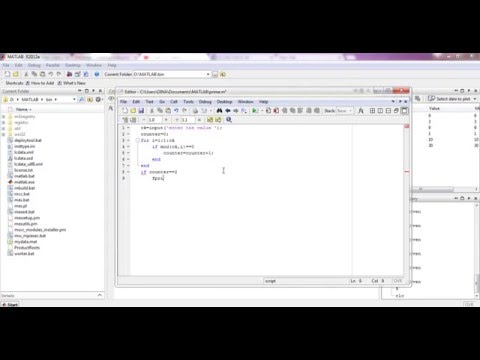This screenshot has width=480, height=360.
Task: Expand the Details panel chevron
Action: (99, 295)
